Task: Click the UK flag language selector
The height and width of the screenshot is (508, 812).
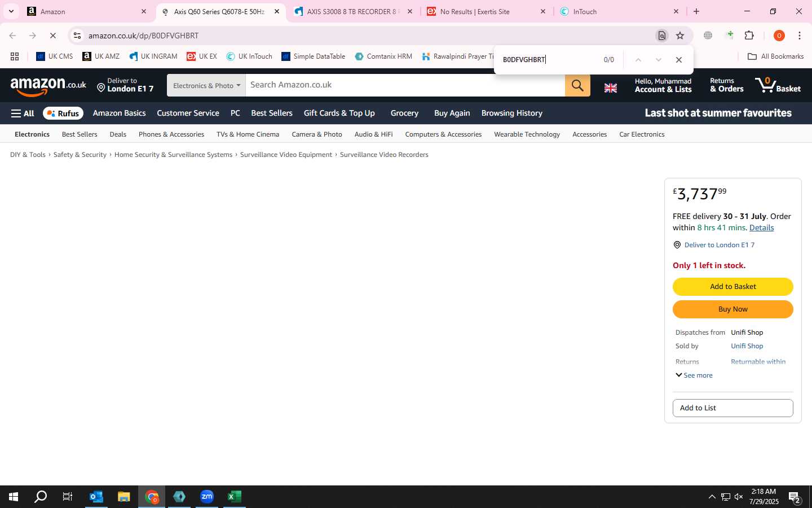Action: (611, 88)
